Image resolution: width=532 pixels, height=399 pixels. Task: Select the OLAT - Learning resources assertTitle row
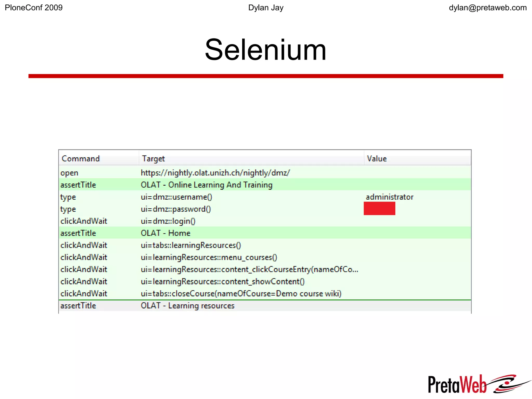(188, 306)
